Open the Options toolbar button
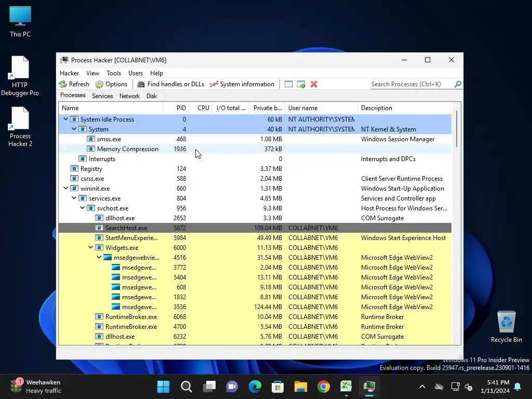Viewport: 532px width, 399px height. (x=111, y=84)
